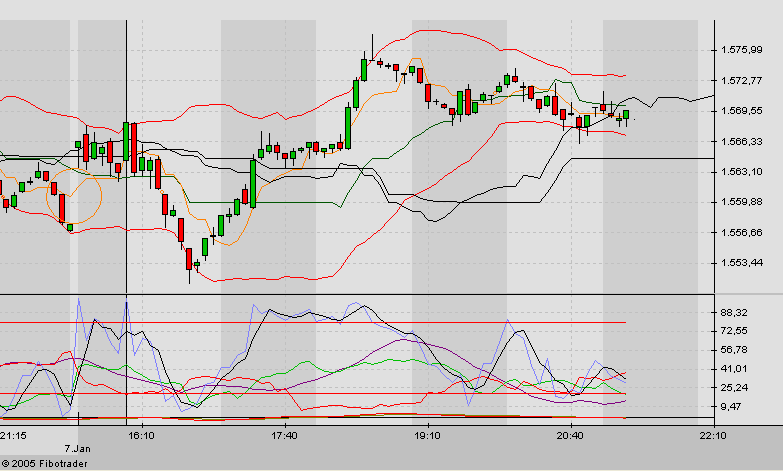Click the 1.553,44 price axis label

742,263
